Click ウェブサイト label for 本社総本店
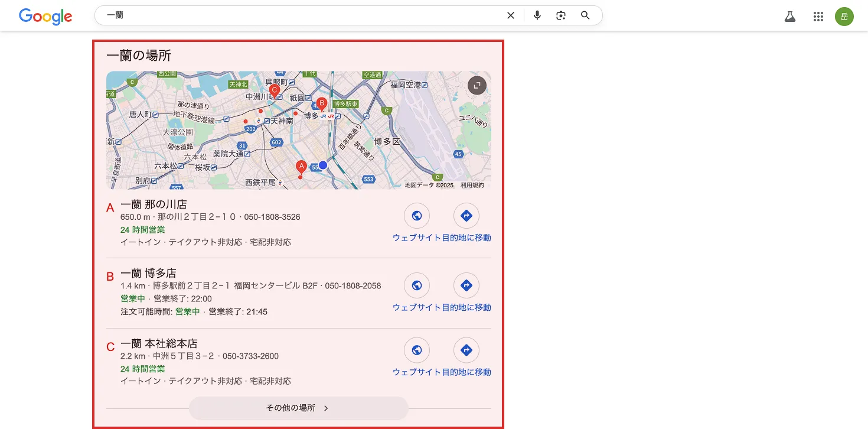 pyautogui.click(x=417, y=372)
